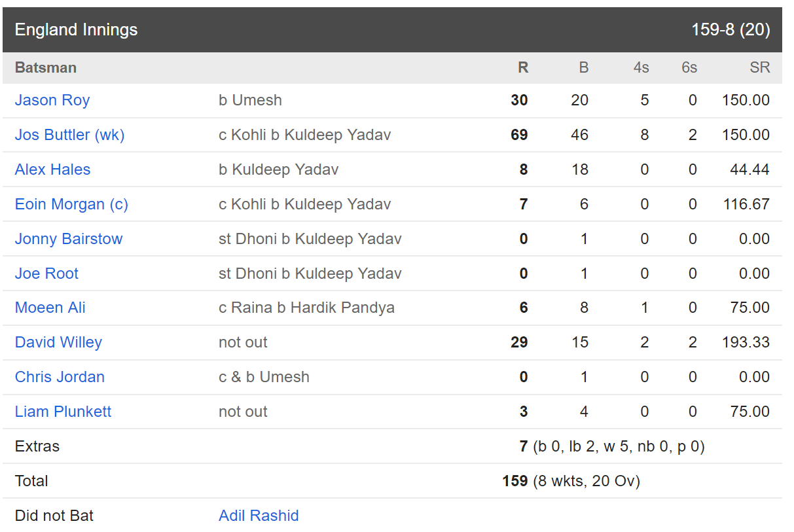Screen dimensions: 794x532
Task: Click Jos Buttler's runs value 69
Action: tap(519, 135)
